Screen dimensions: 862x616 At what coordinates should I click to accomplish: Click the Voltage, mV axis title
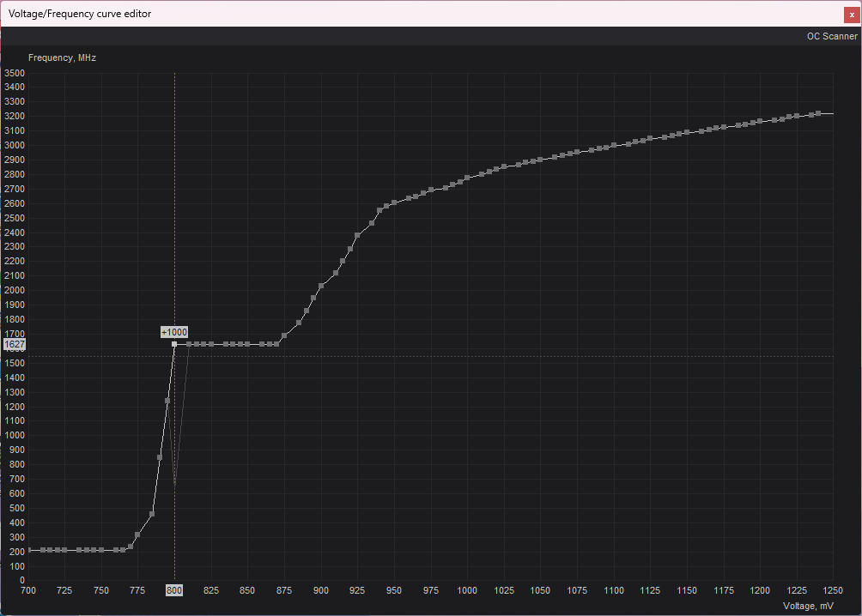808,606
